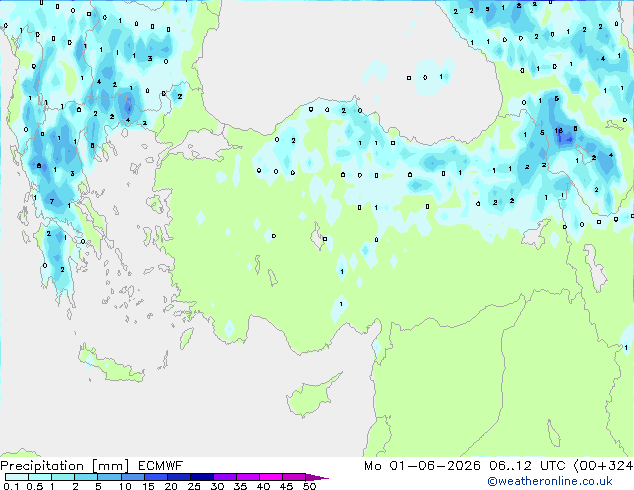The width and height of the screenshot is (634, 490).
Task: Click the 40–45 mm magenta legend swatch
Action: pos(271,477)
